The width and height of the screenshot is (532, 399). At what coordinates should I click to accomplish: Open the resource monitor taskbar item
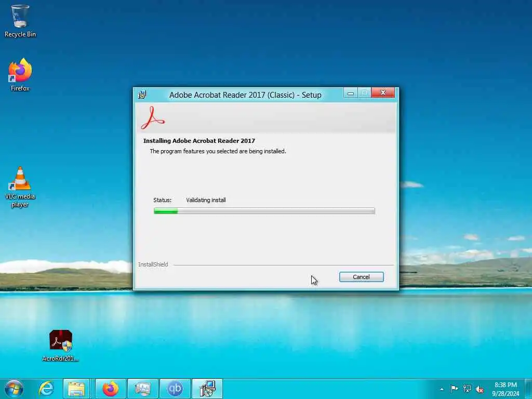click(x=142, y=389)
